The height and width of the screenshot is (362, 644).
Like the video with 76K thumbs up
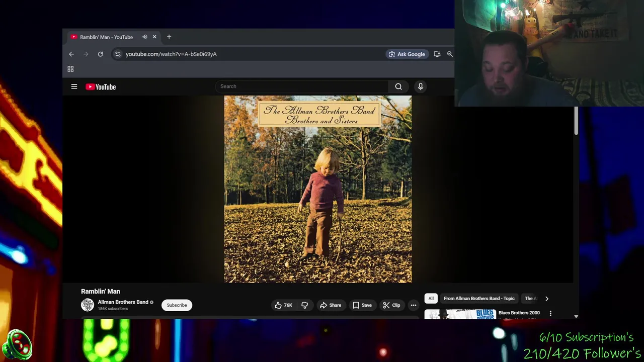[x=283, y=305]
